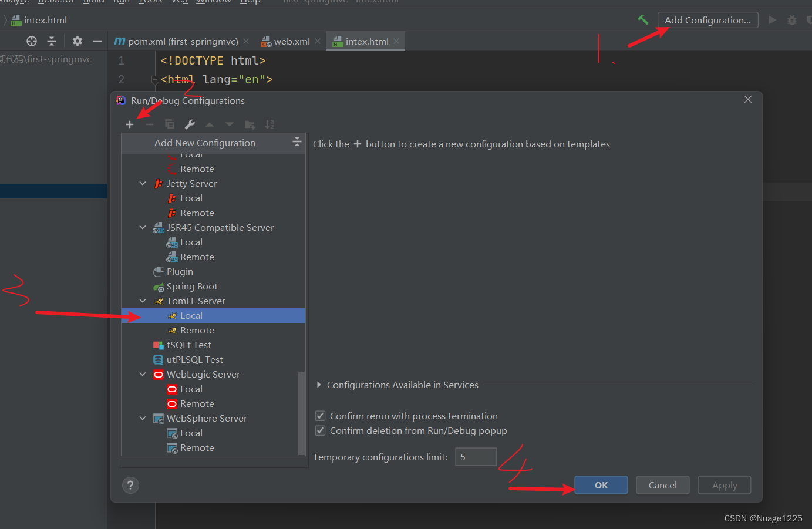This screenshot has width=812, height=529.
Task: Click the green hammer Build icon
Action: [x=643, y=20]
